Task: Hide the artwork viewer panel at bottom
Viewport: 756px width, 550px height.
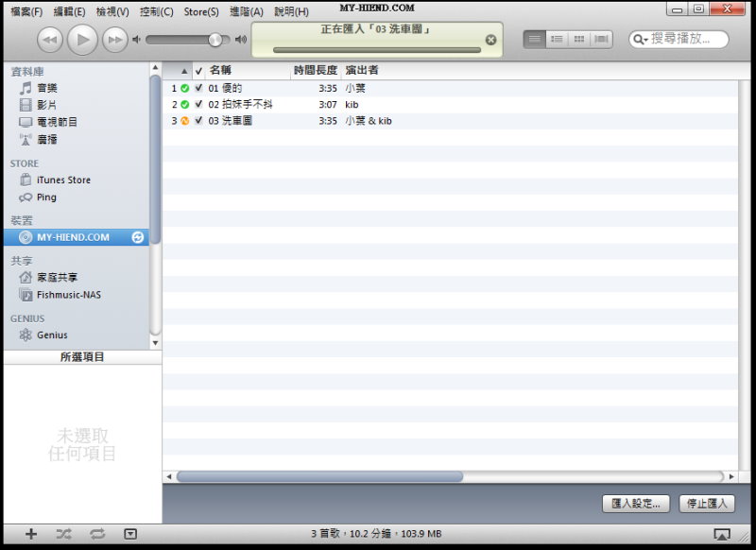Action: pos(130,534)
